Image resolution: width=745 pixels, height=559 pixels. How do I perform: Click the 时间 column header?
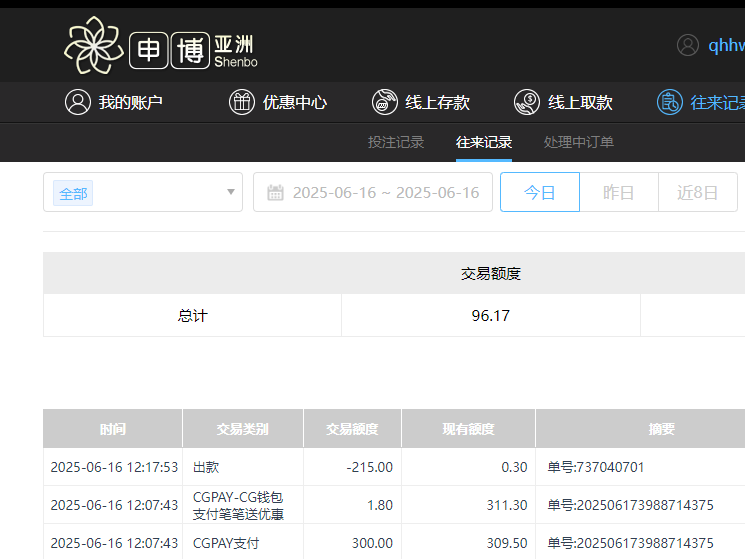[113, 429]
